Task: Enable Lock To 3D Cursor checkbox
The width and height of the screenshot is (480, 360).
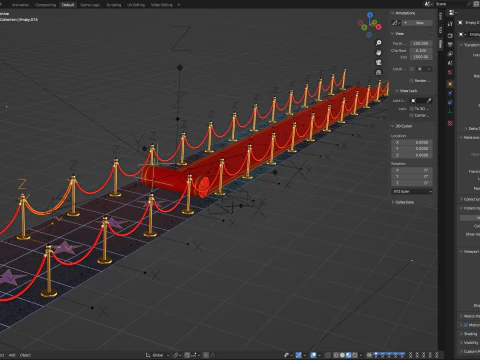Action: pos(412,109)
